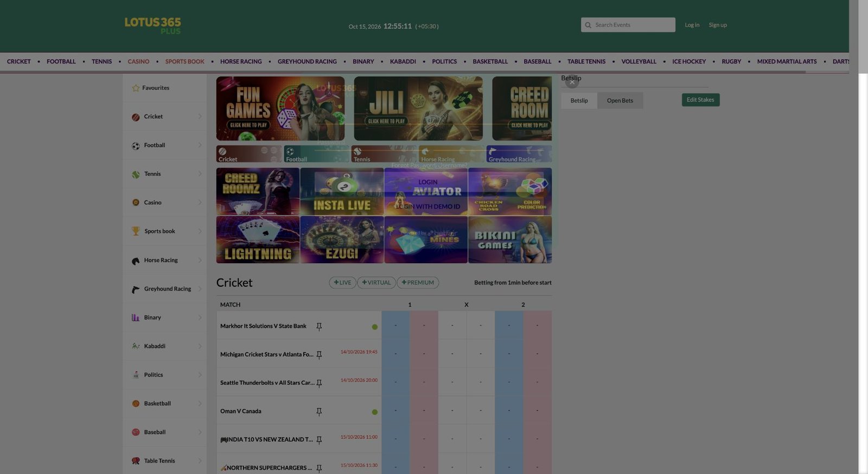Screen dimensions: 868x474
Task: Click the Search Events field
Action: coord(628,25)
